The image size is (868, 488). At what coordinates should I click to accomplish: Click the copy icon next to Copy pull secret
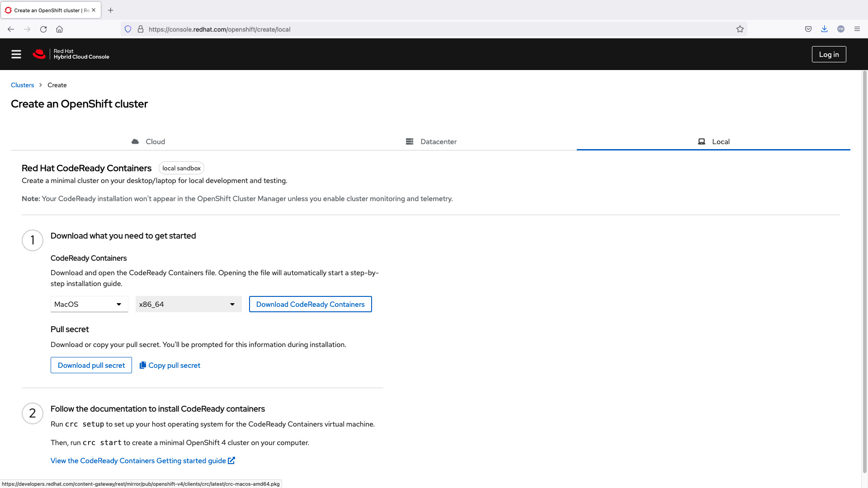[142, 365]
